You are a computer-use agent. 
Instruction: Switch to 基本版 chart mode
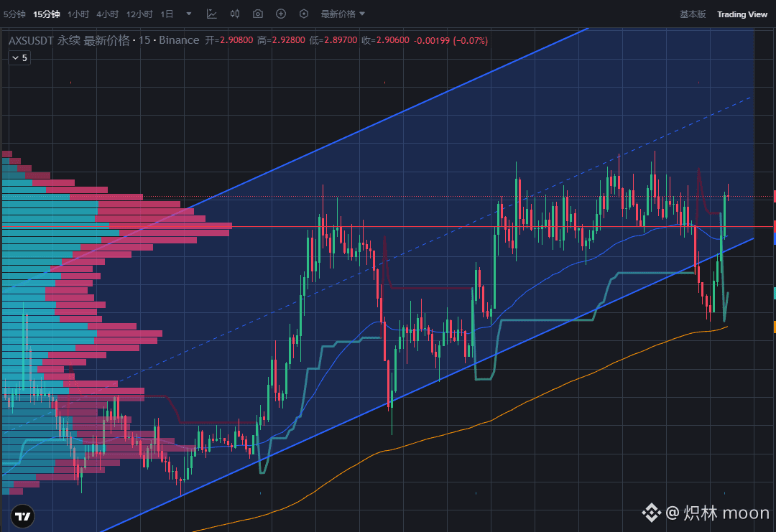pyautogui.click(x=693, y=14)
